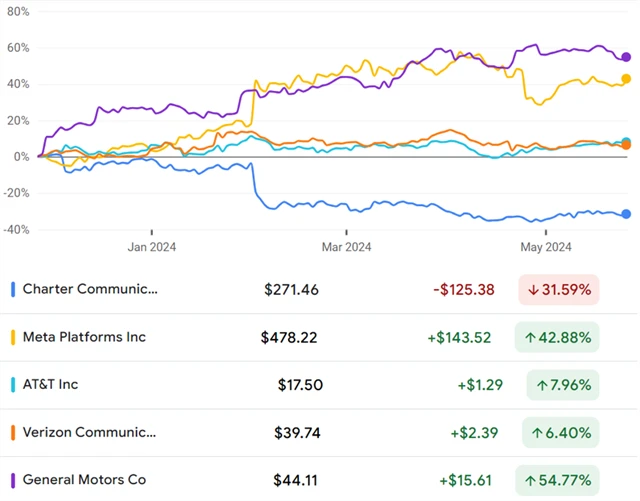The height and width of the screenshot is (501, 640).
Task: Click the yellow endpoint dot on chart
Action: 626,79
